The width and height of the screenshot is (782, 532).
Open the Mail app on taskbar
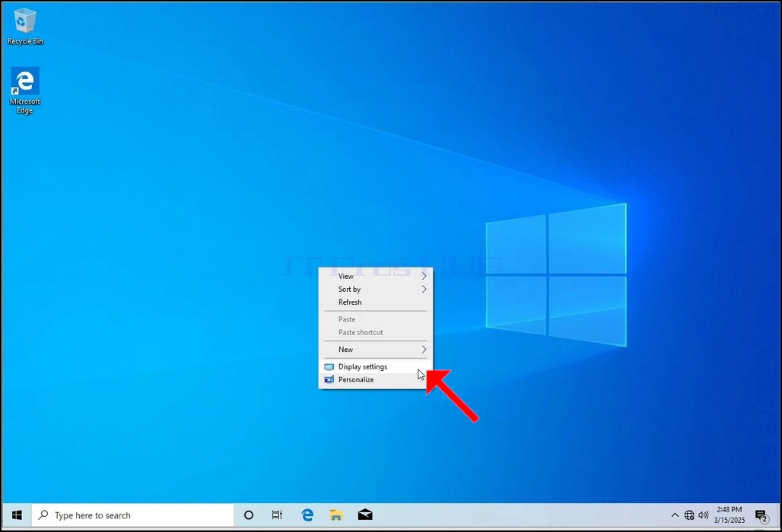(x=365, y=515)
